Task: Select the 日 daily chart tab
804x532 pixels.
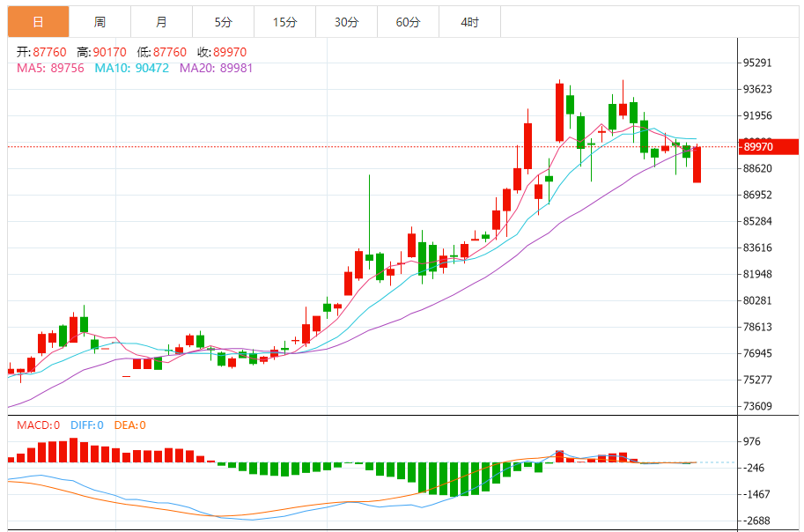Action: click(38, 22)
